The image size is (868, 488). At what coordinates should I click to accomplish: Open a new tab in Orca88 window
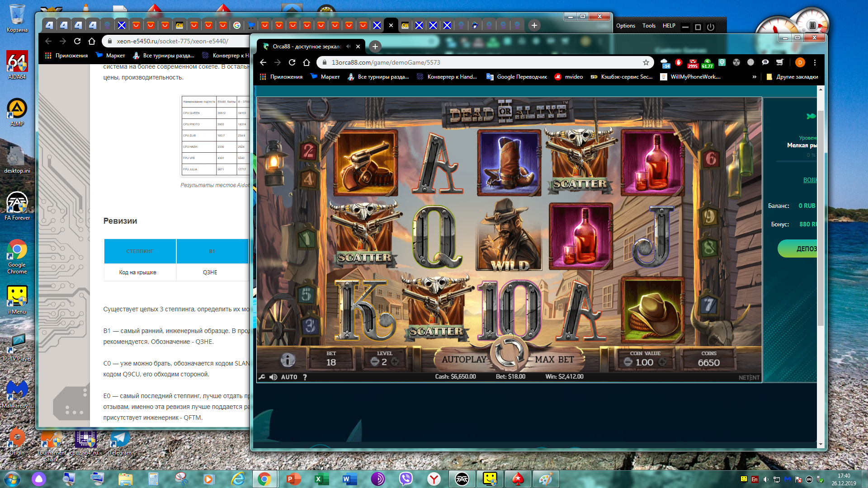375,46
